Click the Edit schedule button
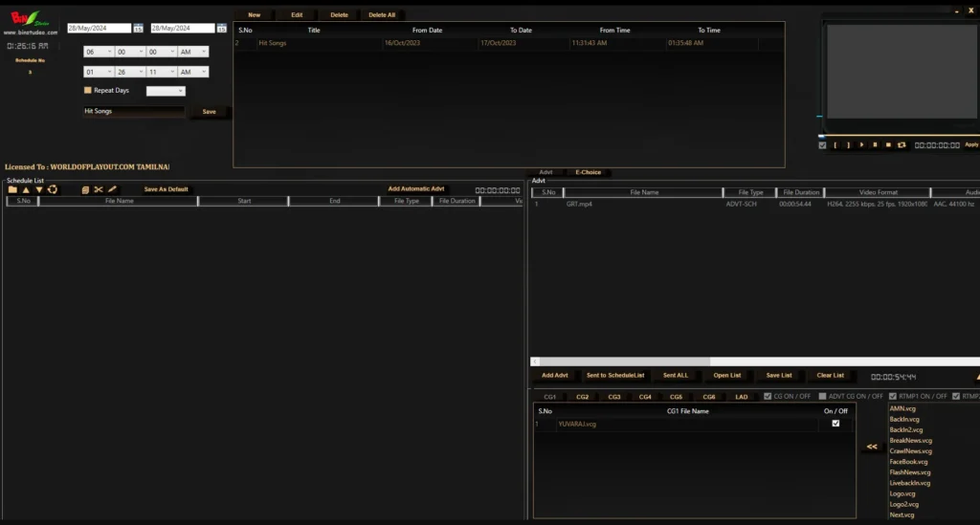The height and width of the screenshot is (525, 980). [x=297, y=15]
